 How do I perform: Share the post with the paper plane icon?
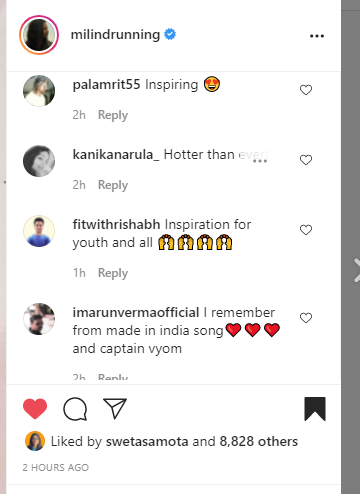[x=115, y=408]
